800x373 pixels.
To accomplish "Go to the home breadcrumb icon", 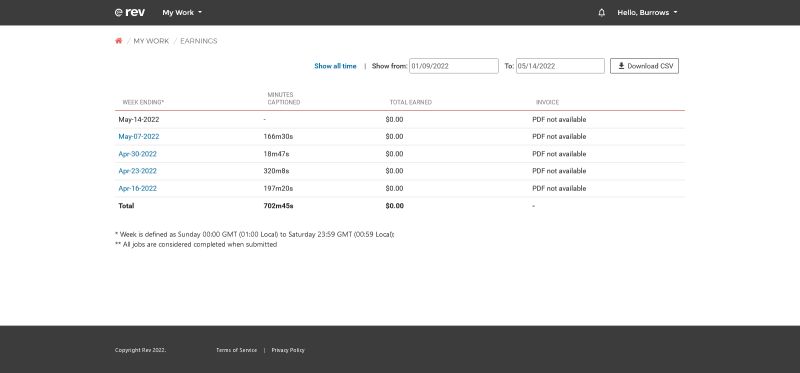I will [x=118, y=41].
